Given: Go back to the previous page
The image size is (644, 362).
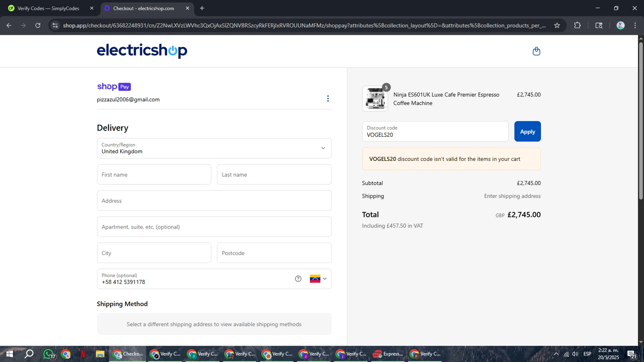Looking at the screenshot, I should (x=9, y=25).
